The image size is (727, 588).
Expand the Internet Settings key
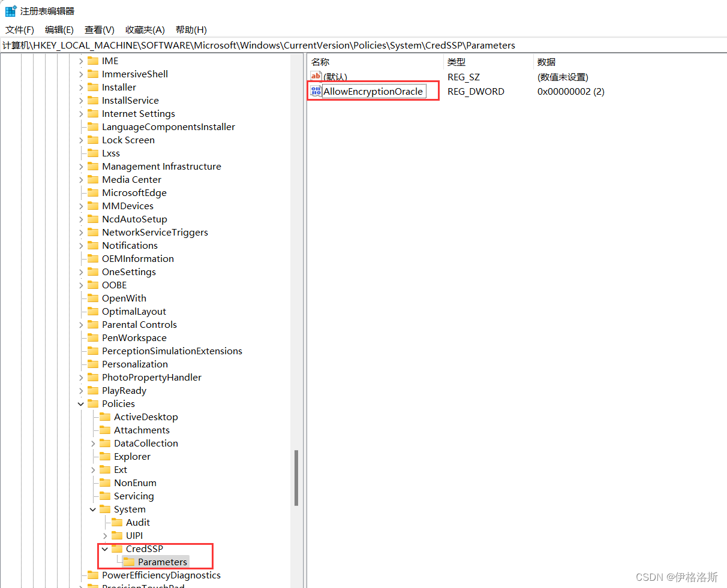[81, 114]
